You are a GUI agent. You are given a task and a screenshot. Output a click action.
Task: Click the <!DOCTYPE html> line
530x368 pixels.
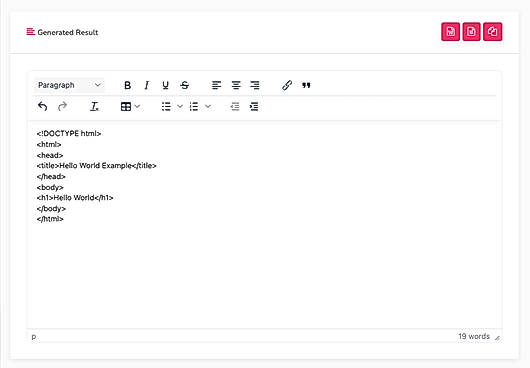coord(69,133)
